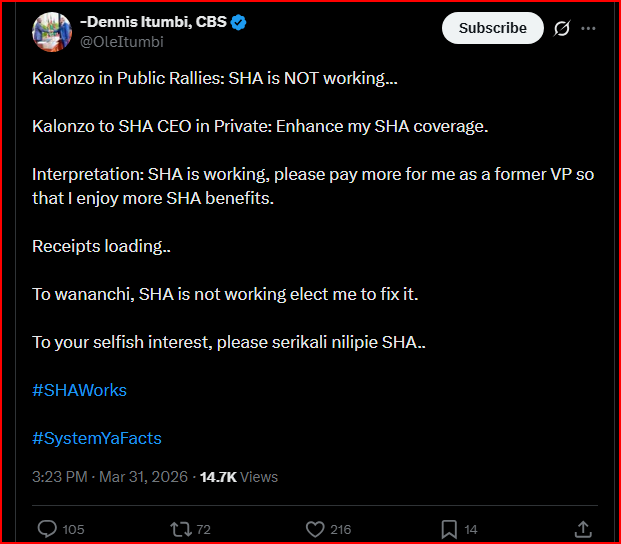The width and height of the screenshot is (621, 544).
Task: Open the #SHAWorks hashtag
Action: click(79, 390)
